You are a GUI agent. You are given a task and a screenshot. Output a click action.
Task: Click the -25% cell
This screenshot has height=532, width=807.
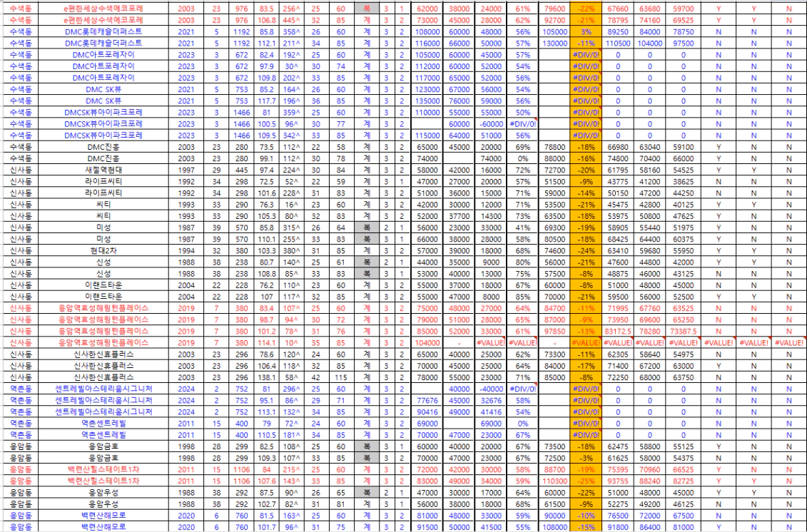point(586,481)
